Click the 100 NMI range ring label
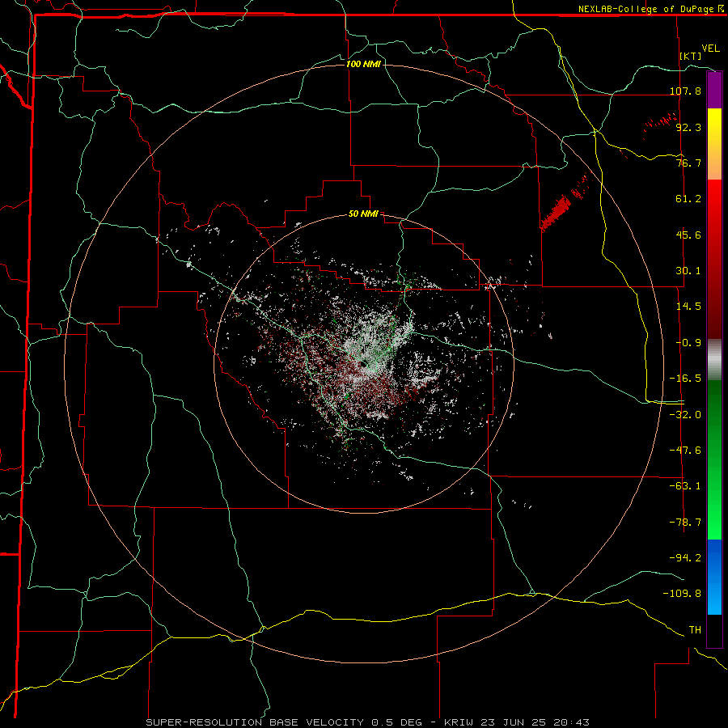Screen dimensions: 728x728 point(363,64)
